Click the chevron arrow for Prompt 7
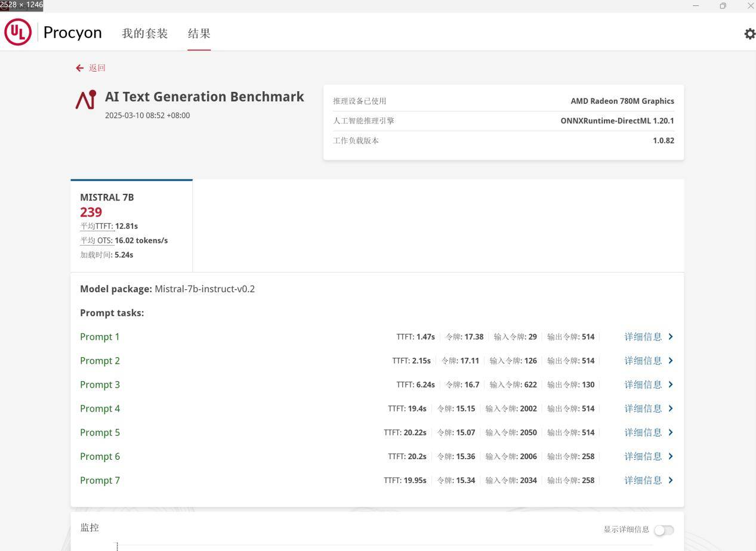756x551 pixels. pos(671,480)
